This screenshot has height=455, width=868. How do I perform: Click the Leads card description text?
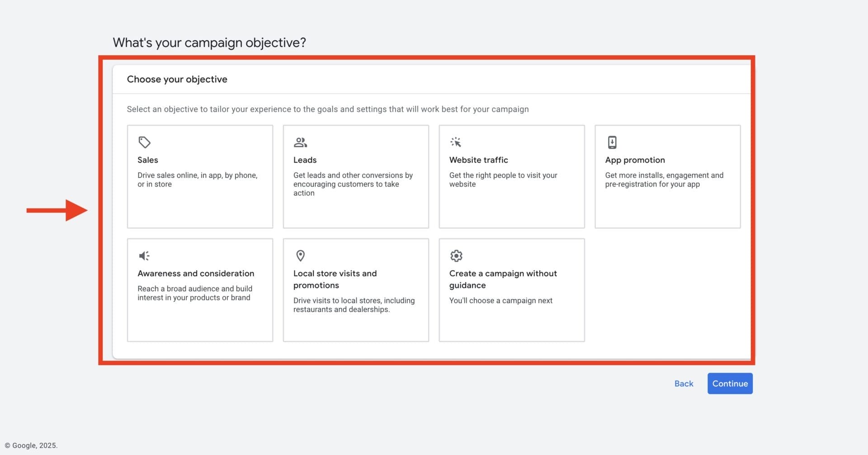tap(353, 184)
